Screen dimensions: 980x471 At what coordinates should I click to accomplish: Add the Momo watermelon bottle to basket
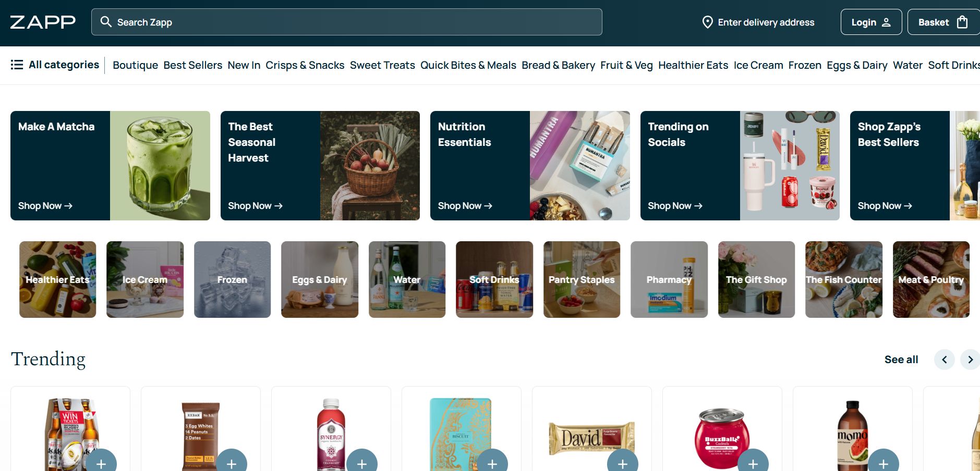tap(884, 462)
